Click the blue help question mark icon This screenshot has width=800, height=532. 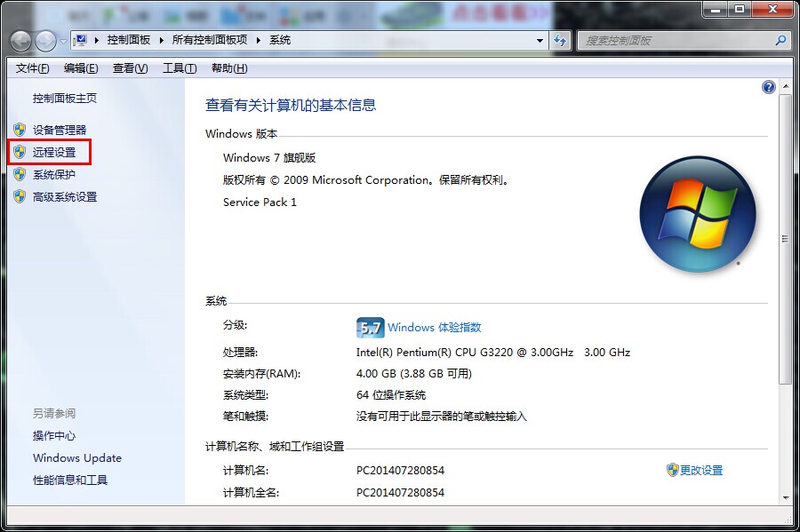click(769, 87)
